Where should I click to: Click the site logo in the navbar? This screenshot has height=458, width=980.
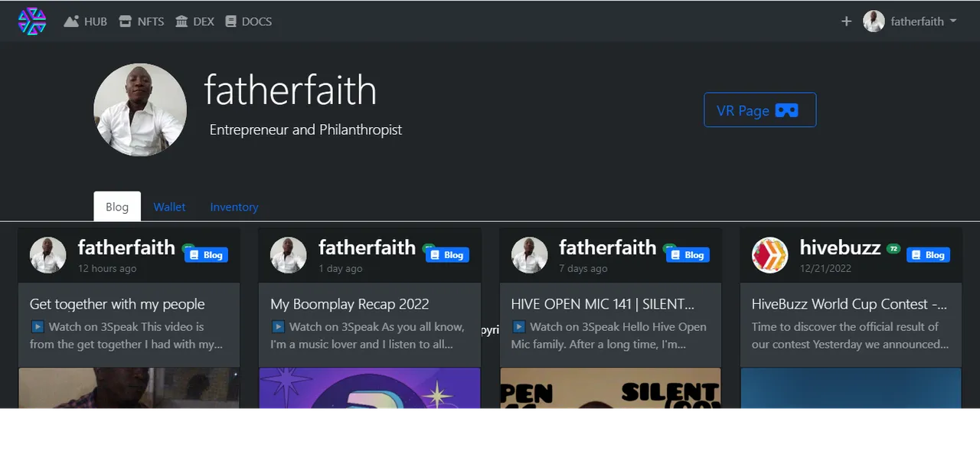32,21
